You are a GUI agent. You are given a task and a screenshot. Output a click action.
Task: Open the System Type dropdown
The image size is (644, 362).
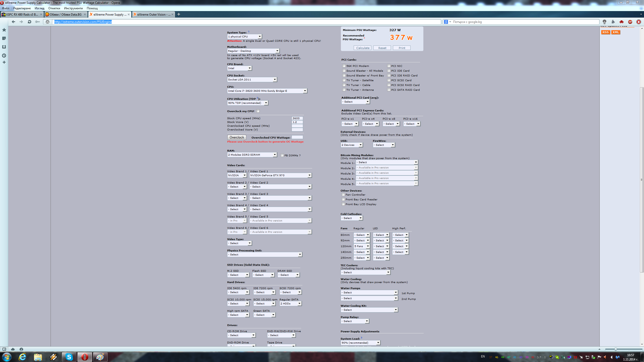coord(245,37)
